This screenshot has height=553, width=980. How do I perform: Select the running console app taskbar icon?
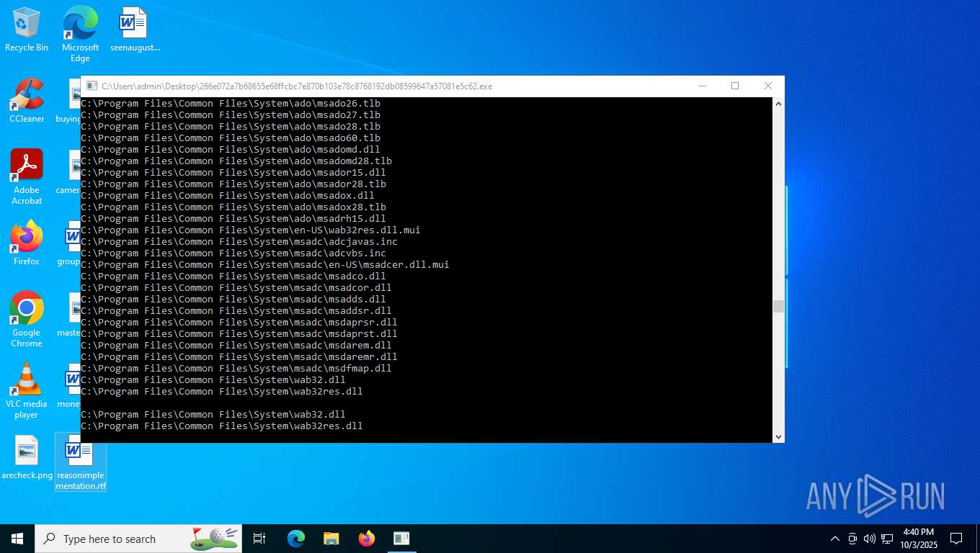401,539
